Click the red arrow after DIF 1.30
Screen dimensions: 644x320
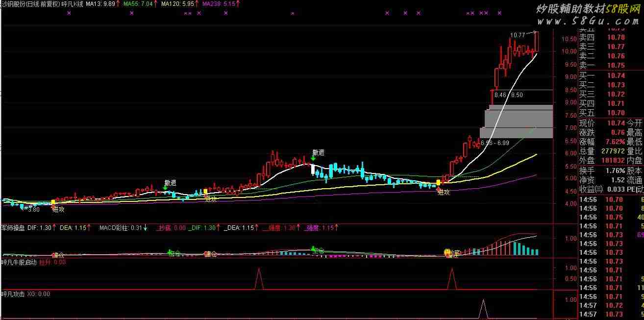pyautogui.click(x=54, y=228)
